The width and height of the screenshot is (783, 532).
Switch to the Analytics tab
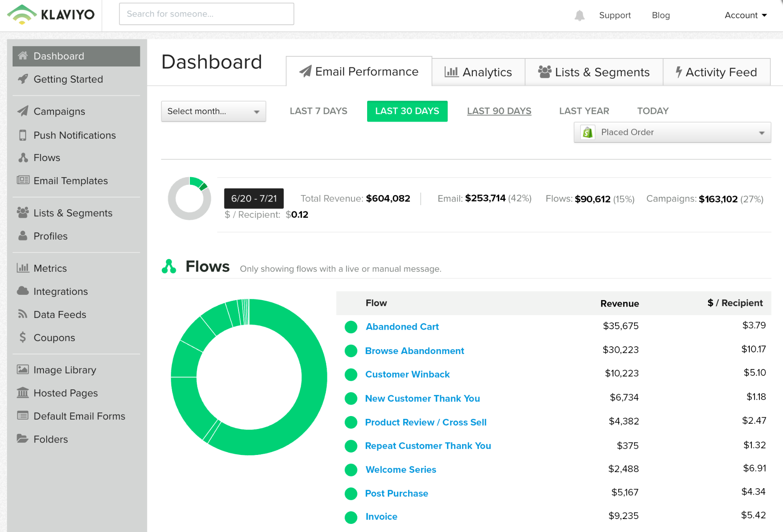coord(478,72)
